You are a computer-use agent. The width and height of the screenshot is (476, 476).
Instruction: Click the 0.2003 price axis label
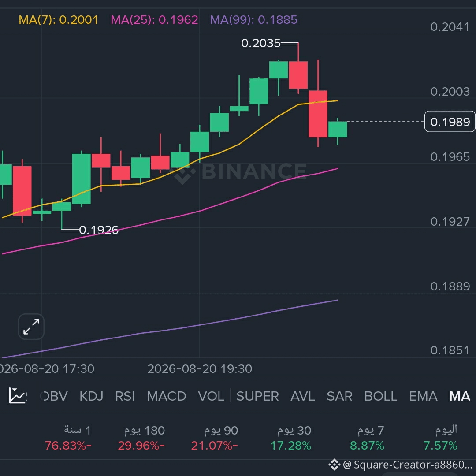coord(450,91)
